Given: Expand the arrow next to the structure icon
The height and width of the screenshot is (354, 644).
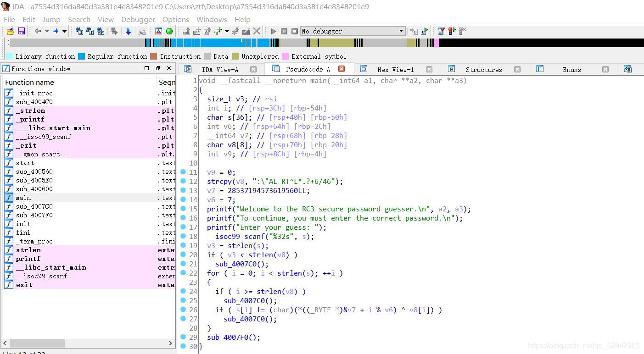Looking at the screenshot, I should pyautogui.click(x=227, y=31).
